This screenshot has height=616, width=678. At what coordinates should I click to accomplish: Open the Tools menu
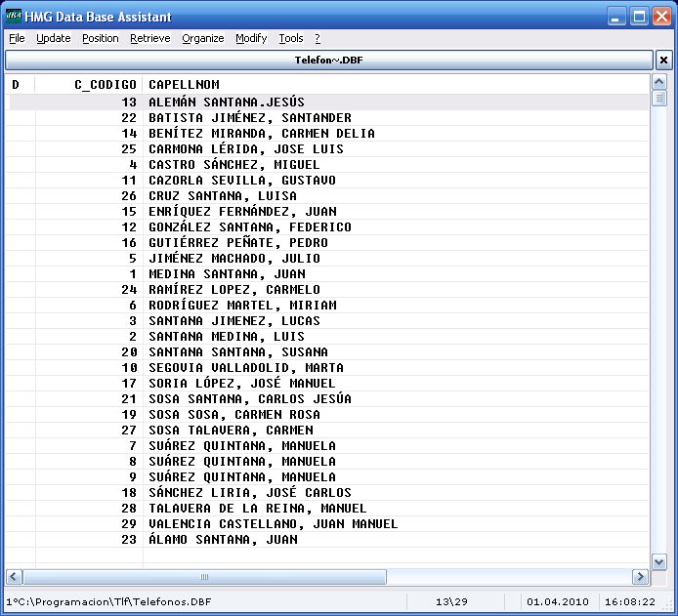291,39
